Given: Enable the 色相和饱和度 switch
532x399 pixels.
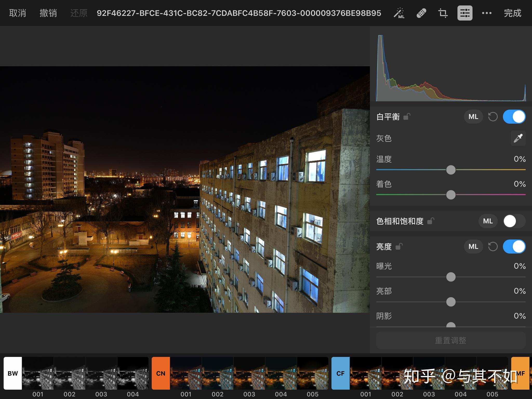Looking at the screenshot, I should (514, 221).
